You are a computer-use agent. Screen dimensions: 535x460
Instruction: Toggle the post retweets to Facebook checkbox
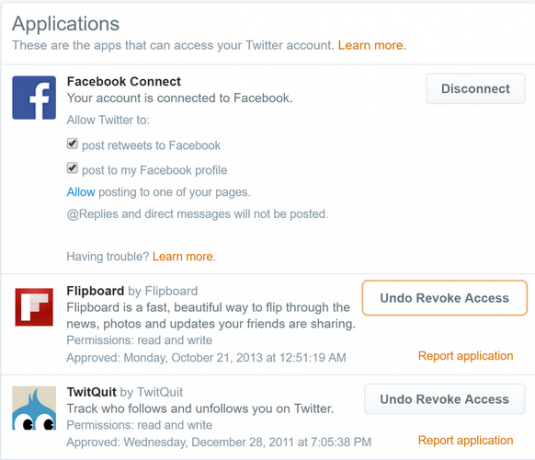[72, 144]
